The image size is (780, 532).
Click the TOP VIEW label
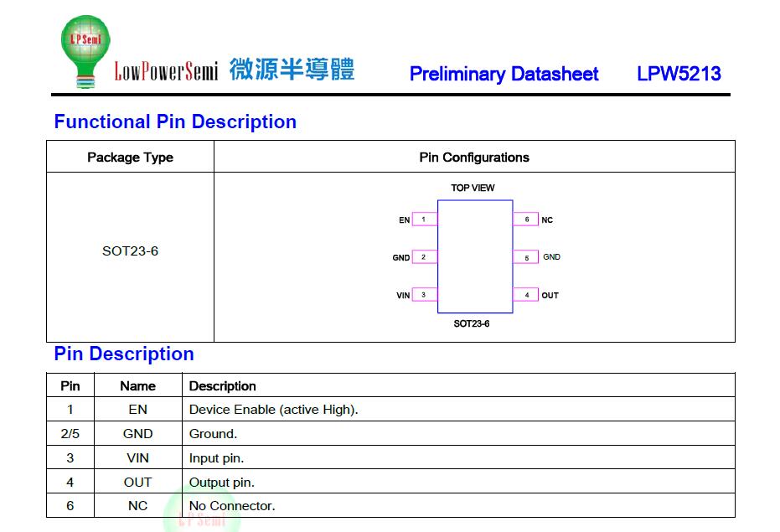coord(473,188)
